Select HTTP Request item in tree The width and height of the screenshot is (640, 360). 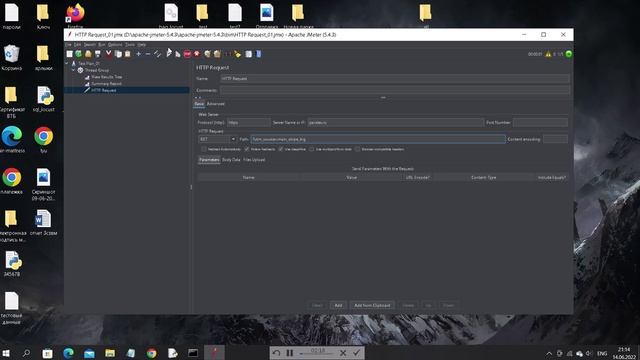[x=104, y=90]
